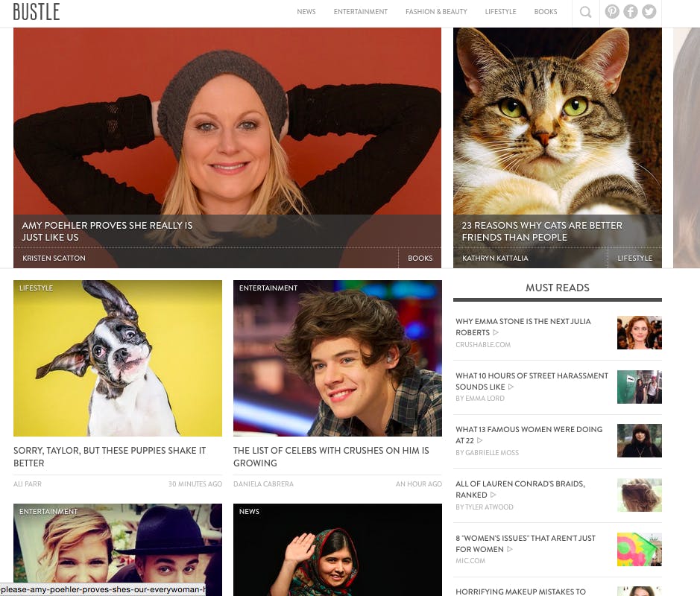This screenshot has width=700, height=596.
Task: Open the News menu item
Action: click(x=306, y=12)
